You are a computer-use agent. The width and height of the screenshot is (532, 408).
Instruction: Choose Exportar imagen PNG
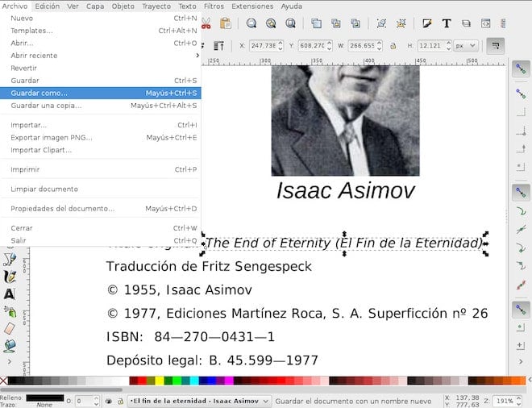(101, 137)
